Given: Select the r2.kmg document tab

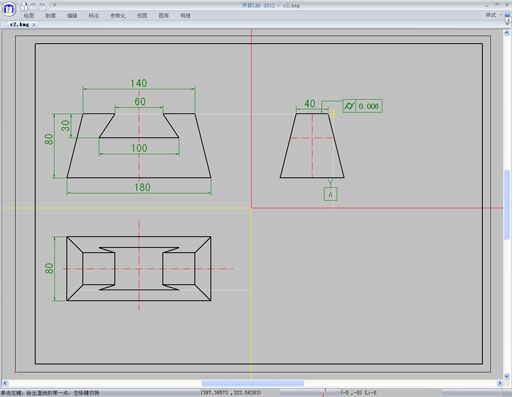Looking at the screenshot, I should coord(19,25).
